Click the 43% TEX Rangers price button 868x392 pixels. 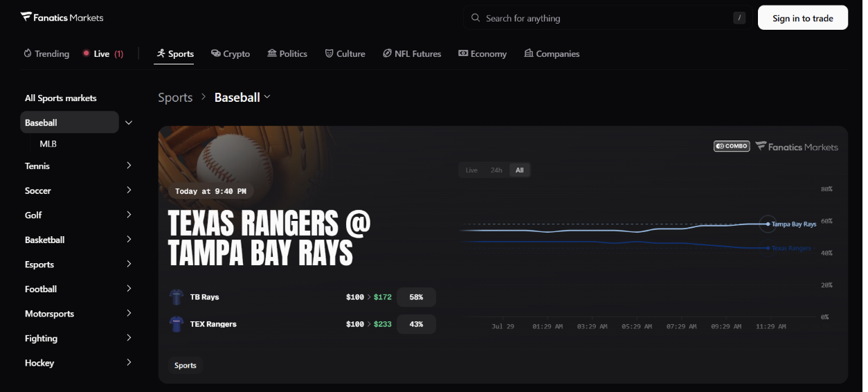pyautogui.click(x=416, y=324)
